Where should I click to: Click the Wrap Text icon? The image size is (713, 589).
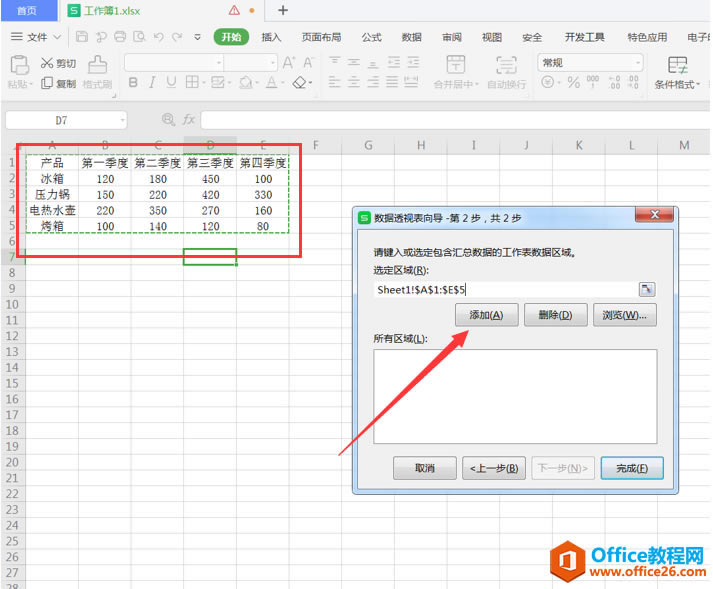click(x=506, y=65)
